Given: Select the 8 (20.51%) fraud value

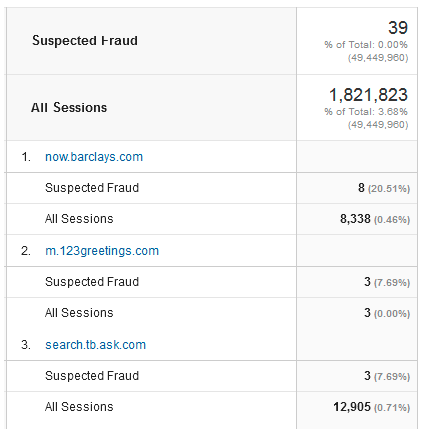Looking at the screenshot, I should click(384, 188).
